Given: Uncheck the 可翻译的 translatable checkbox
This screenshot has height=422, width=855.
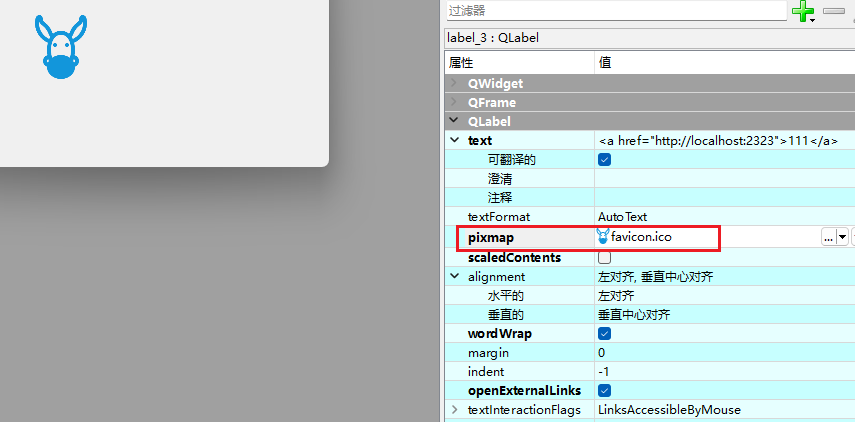Looking at the screenshot, I should pos(604,160).
